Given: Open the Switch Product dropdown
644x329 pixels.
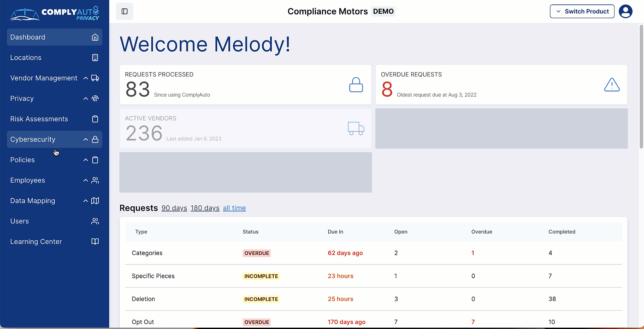Looking at the screenshot, I should click(x=582, y=11).
